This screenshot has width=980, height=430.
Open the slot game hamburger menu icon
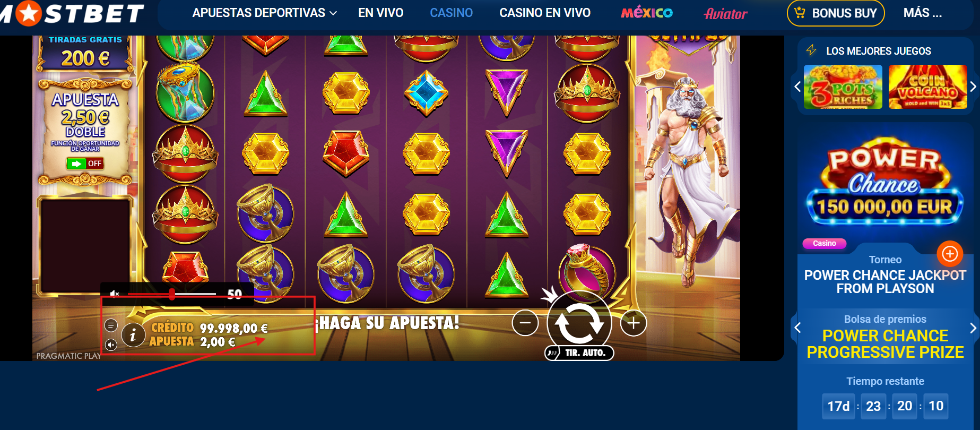pos(111,325)
